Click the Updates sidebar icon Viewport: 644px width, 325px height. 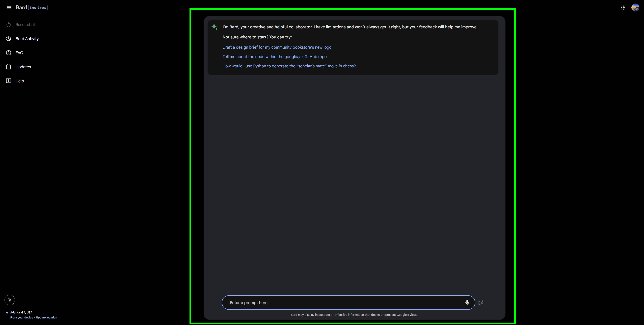tap(8, 67)
